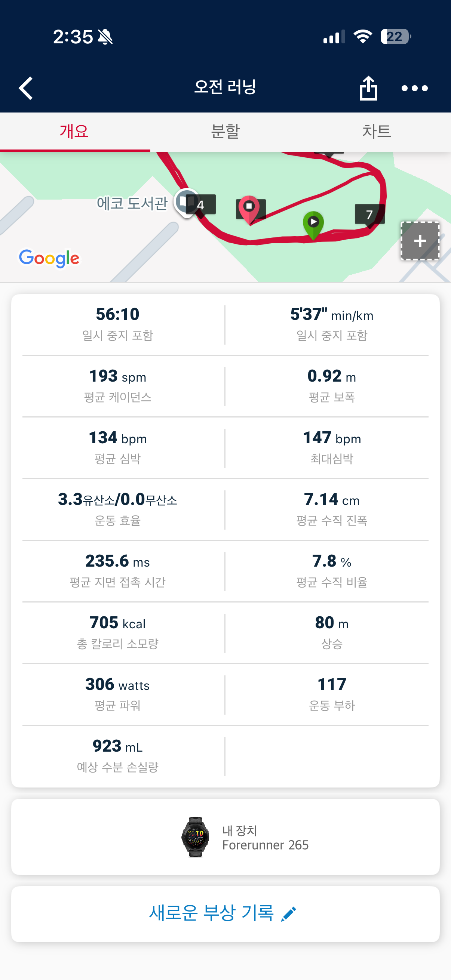This screenshot has height=980, width=451.
Task: Tap the red finish point marker on map
Action: 249,210
